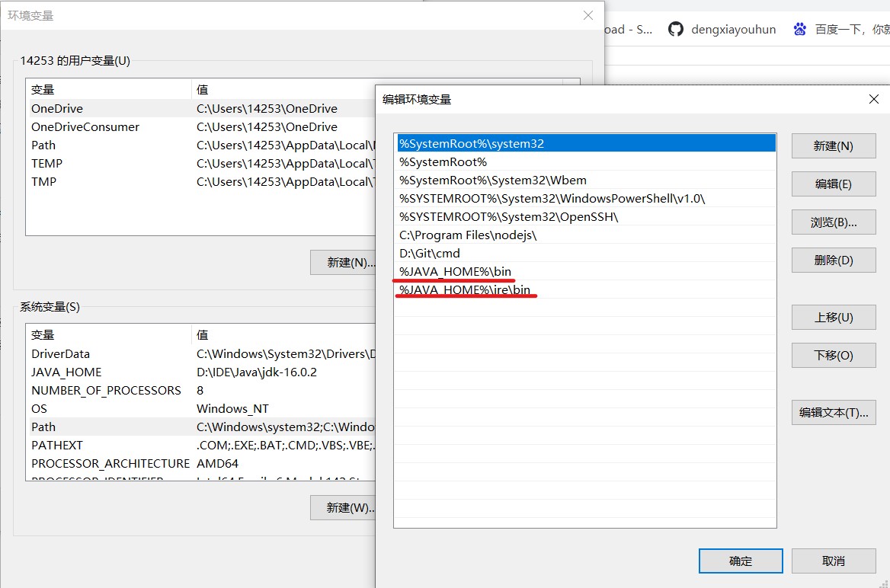Viewport: 890px width, 588px height.
Task: Click the 浏览(B)... button
Action: 834,222
